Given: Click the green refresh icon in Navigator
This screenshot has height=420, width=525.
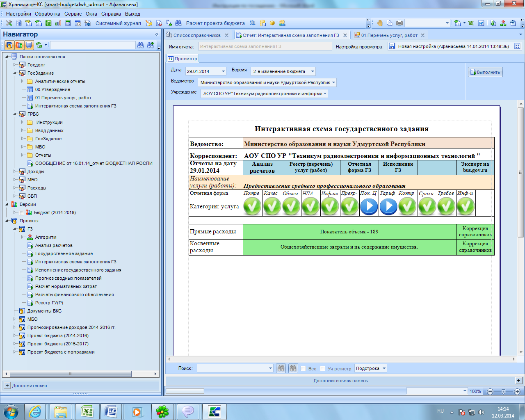Looking at the screenshot, I should pos(39,45).
